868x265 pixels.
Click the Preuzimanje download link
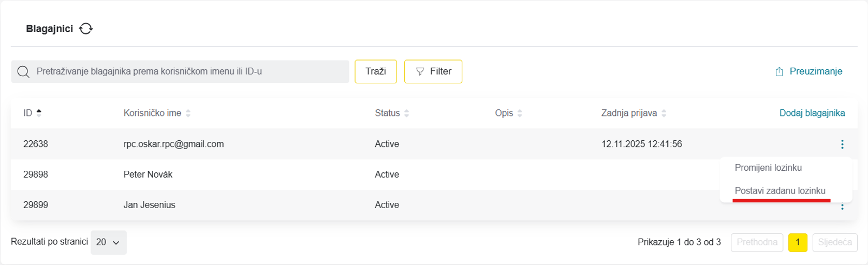[816, 71]
